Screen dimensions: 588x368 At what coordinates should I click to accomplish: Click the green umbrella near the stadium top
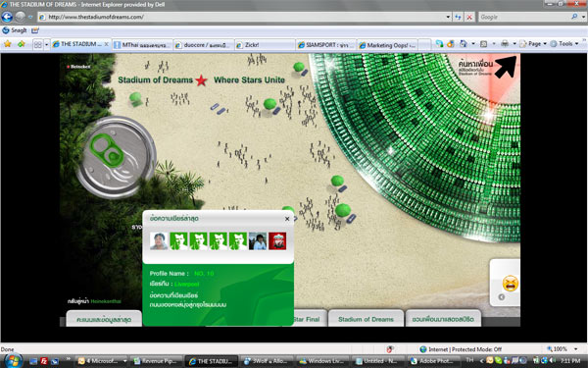point(299,67)
